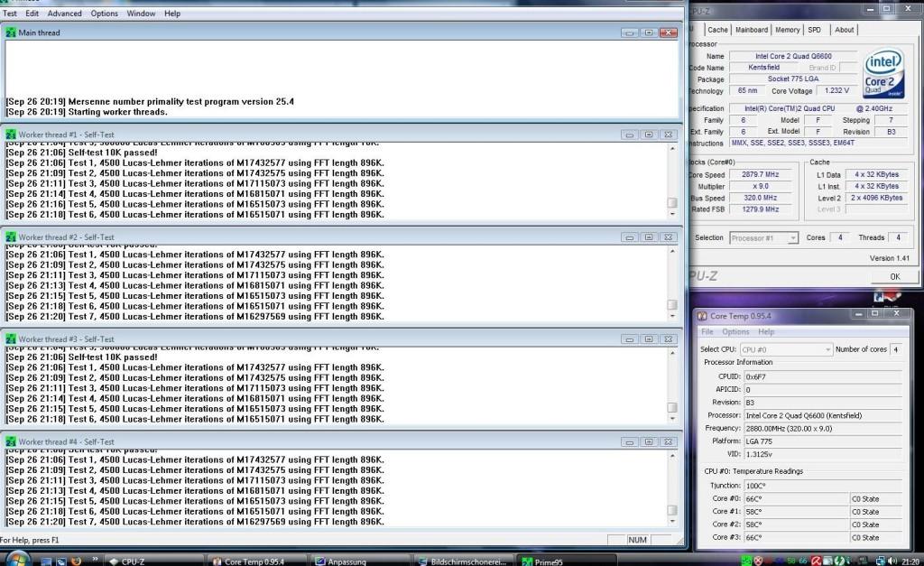Click the Intel Core 2 Quad logo
Image resolution: width=924 pixels, height=566 pixels.
[x=882, y=74]
